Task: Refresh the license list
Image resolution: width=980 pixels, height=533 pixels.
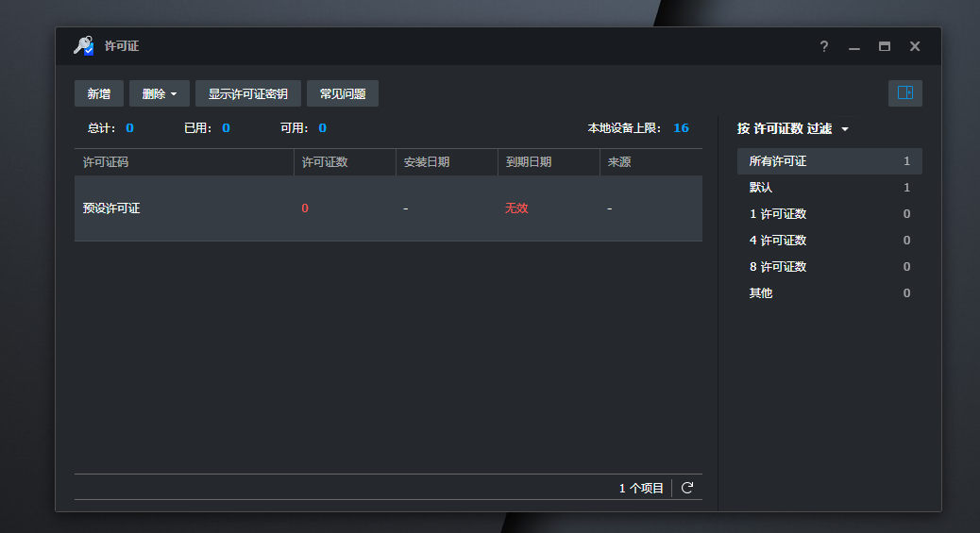Action: tap(687, 488)
